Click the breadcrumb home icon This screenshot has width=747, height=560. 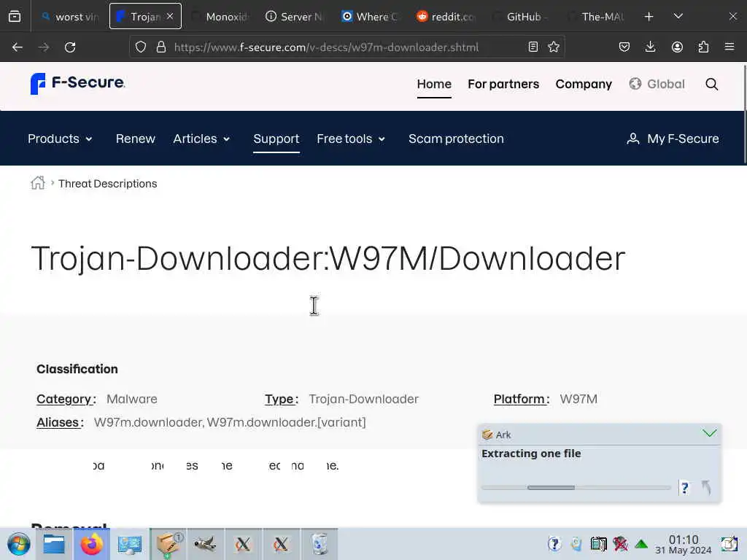click(38, 183)
